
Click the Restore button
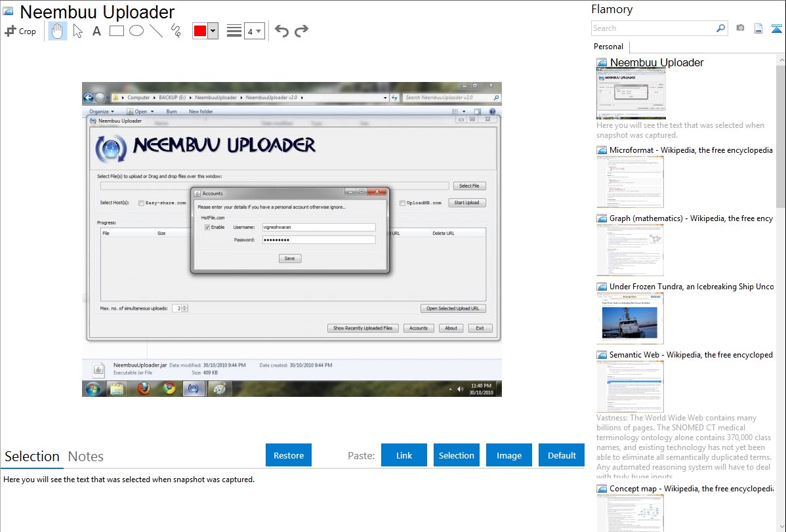pos(289,455)
